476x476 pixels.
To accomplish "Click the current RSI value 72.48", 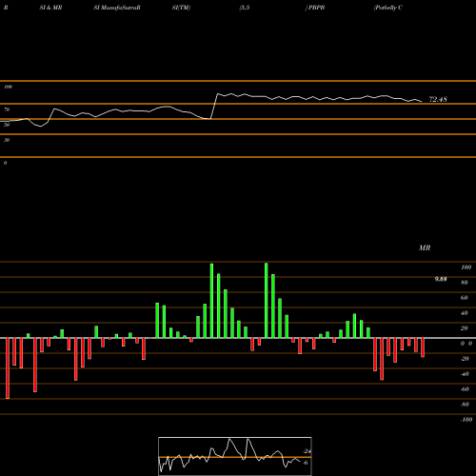I will [x=438, y=99].
